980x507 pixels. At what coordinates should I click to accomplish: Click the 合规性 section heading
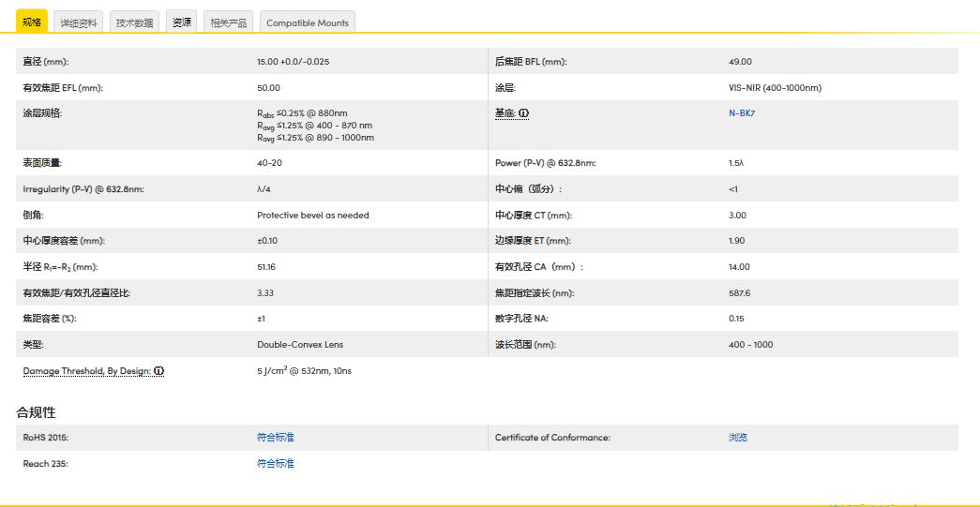(36, 412)
